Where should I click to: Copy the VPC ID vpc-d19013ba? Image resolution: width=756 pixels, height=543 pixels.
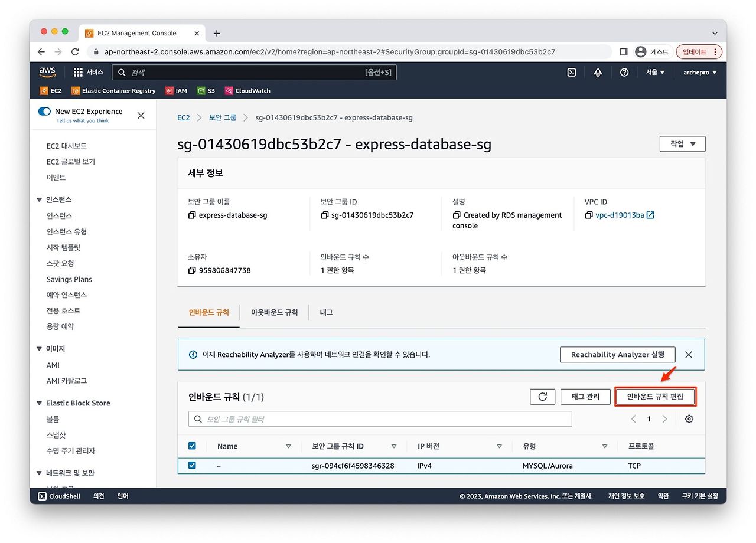(x=589, y=215)
